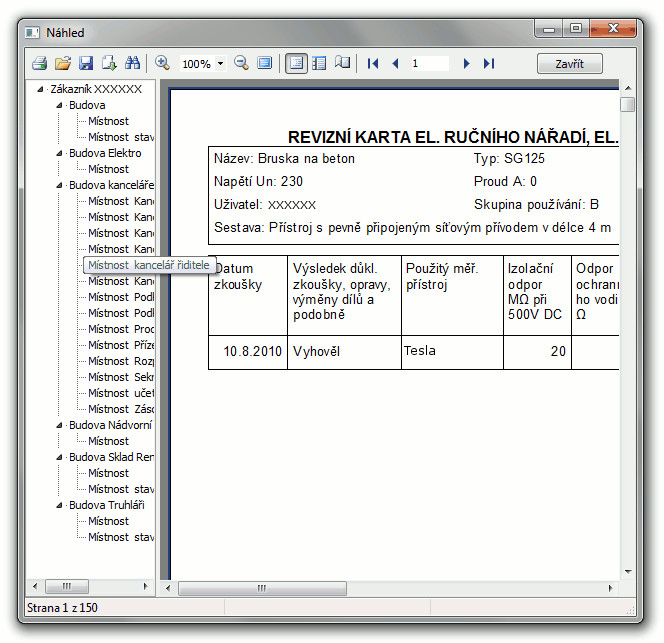The height and width of the screenshot is (643, 664).
Task: Select the Místnost účet tree item
Action: (x=121, y=393)
